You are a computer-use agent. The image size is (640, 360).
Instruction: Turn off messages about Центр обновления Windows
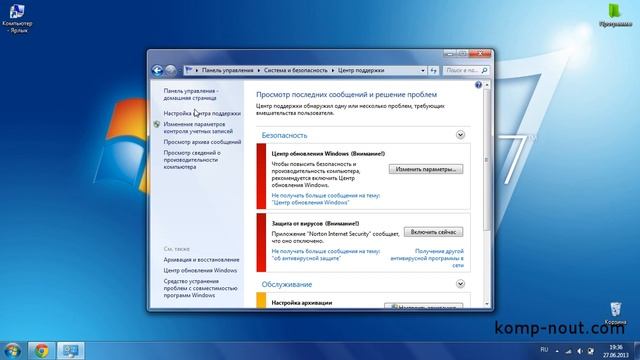point(326,199)
